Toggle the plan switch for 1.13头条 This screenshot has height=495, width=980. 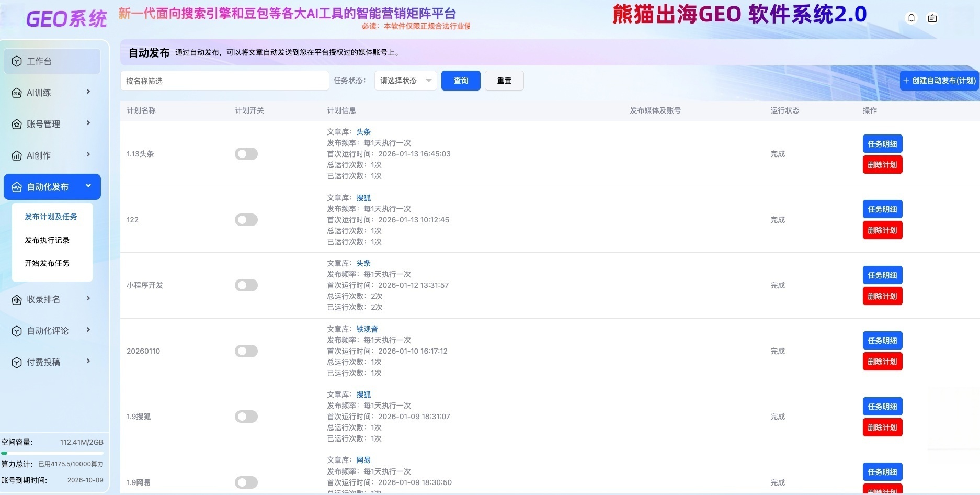point(246,154)
